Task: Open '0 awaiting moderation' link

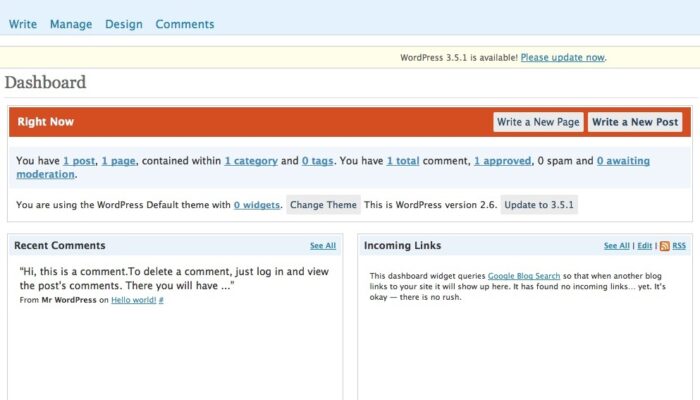Action: (623, 161)
